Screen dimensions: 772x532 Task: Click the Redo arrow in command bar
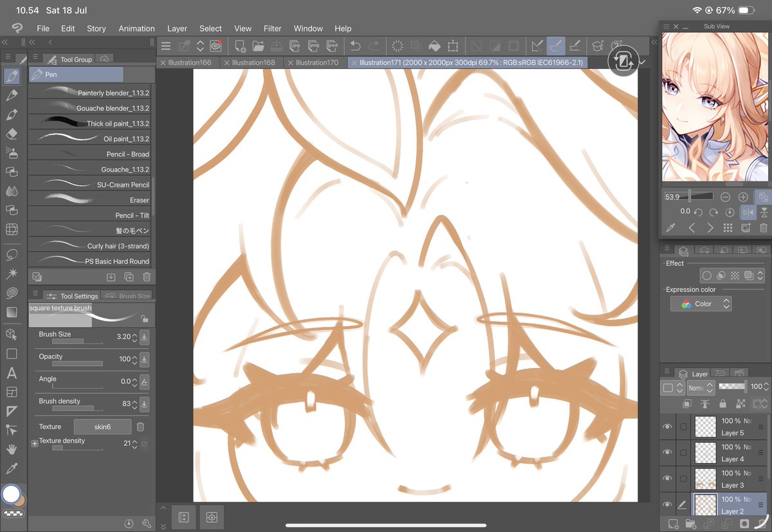tap(374, 46)
